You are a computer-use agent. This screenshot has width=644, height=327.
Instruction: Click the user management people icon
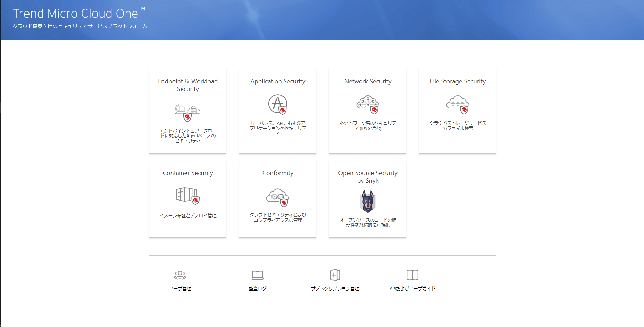pos(180,275)
